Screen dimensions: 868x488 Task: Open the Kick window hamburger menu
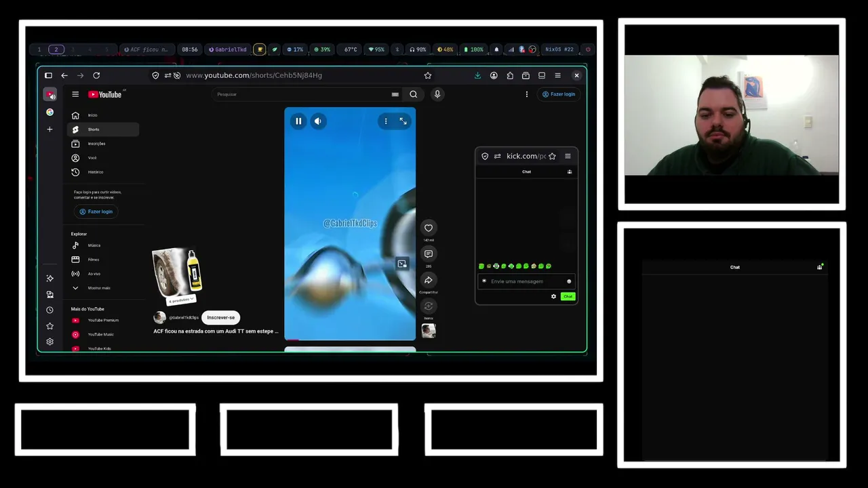pyautogui.click(x=568, y=156)
